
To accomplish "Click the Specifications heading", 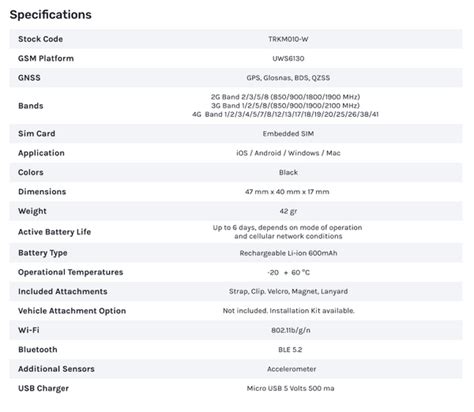I will [x=50, y=15].
